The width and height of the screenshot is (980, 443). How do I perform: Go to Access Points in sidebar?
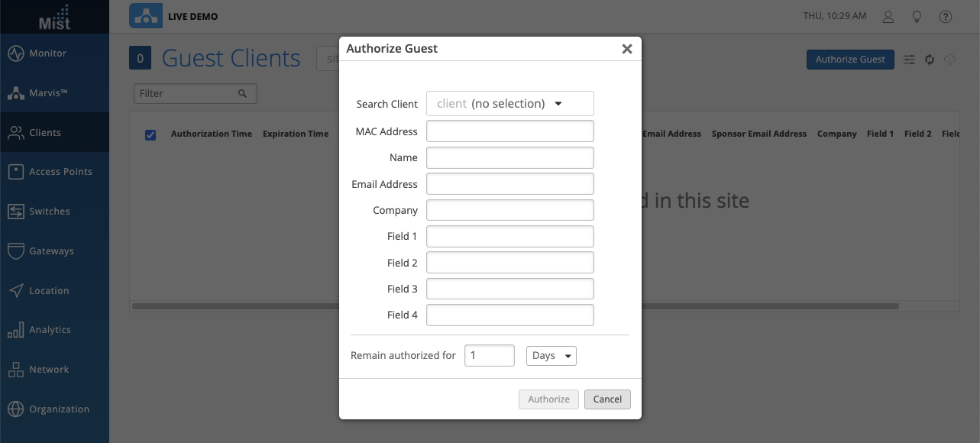(x=60, y=172)
